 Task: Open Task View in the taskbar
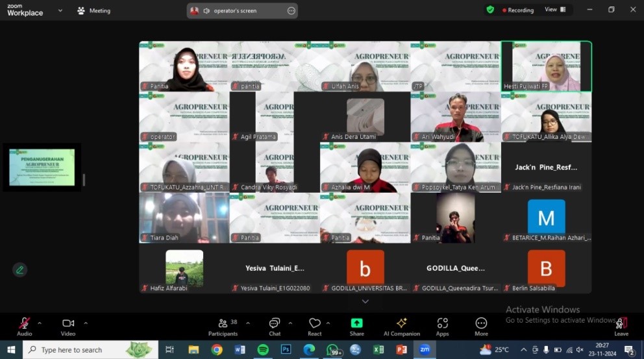click(x=169, y=349)
